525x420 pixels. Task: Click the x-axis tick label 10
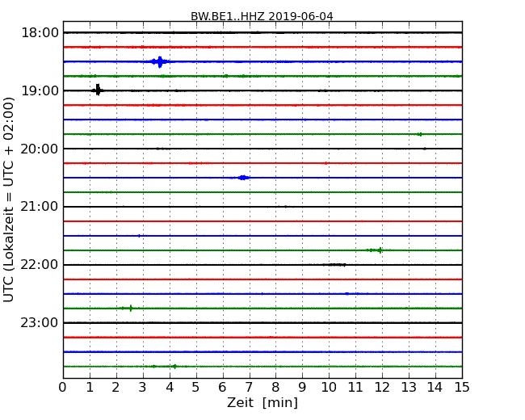pyautogui.click(x=329, y=388)
